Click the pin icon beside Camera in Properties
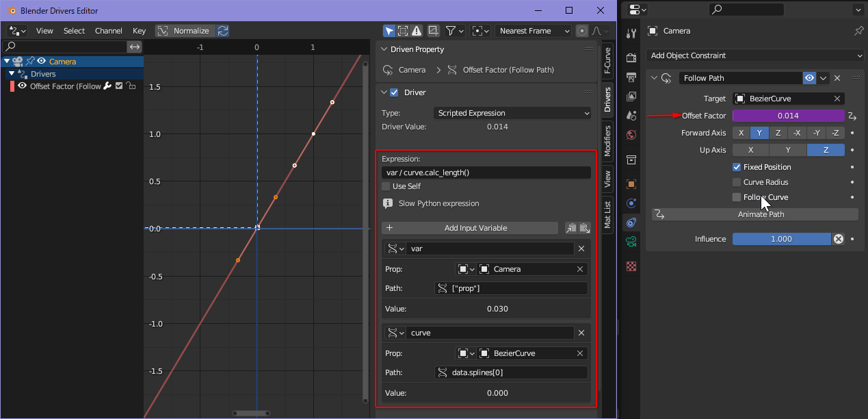The width and height of the screenshot is (868, 419). coord(859,31)
